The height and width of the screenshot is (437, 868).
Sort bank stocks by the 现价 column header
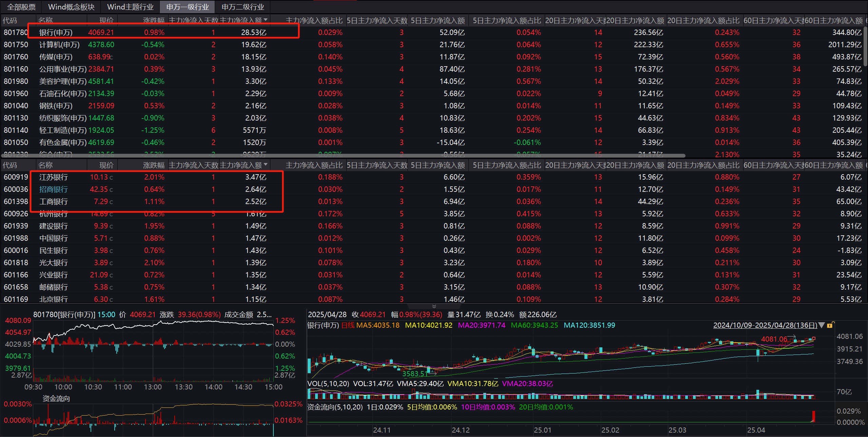[x=105, y=165]
